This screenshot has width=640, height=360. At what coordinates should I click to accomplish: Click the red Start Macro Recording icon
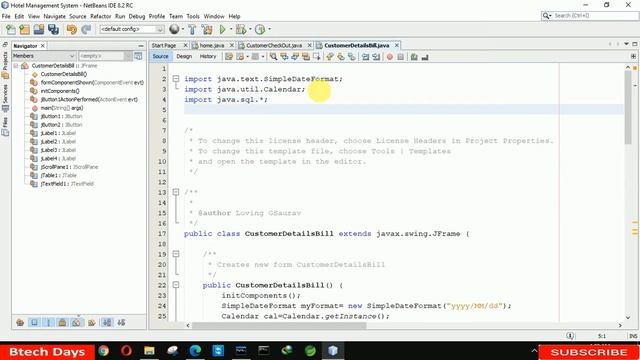(390, 57)
